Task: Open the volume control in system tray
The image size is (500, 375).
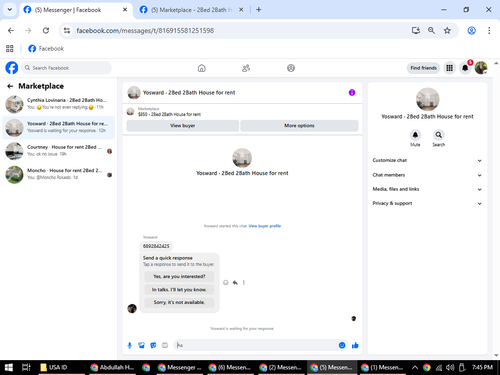Action: (450, 368)
